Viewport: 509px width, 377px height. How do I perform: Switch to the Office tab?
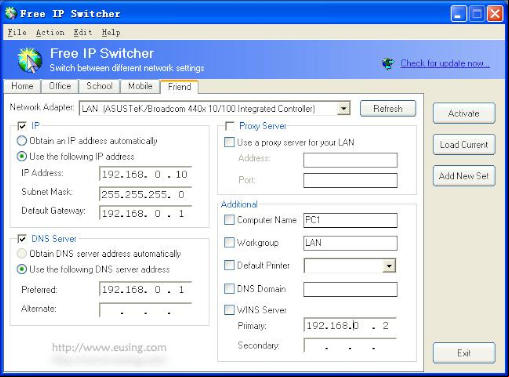pyautogui.click(x=60, y=86)
